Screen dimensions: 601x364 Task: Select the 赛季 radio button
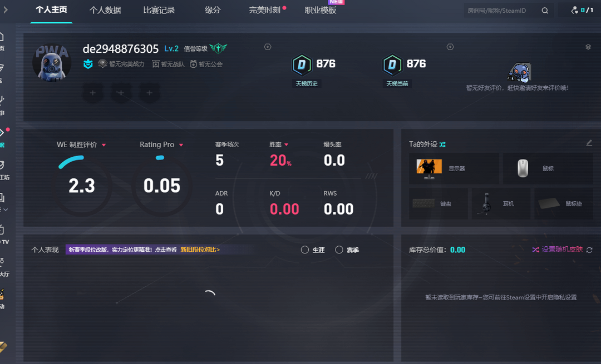pyautogui.click(x=339, y=250)
